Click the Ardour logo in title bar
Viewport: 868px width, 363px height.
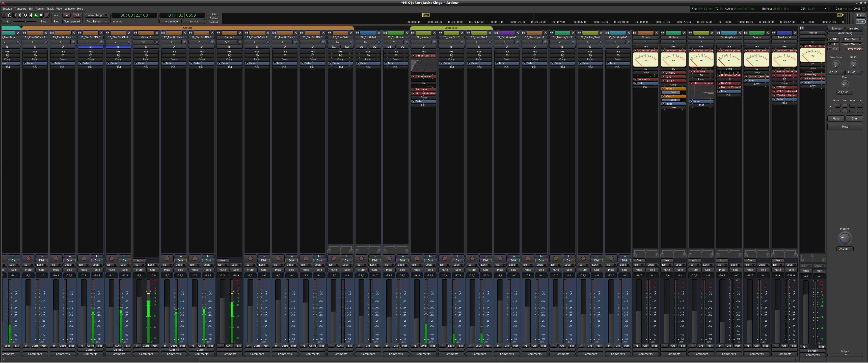[3, 3]
